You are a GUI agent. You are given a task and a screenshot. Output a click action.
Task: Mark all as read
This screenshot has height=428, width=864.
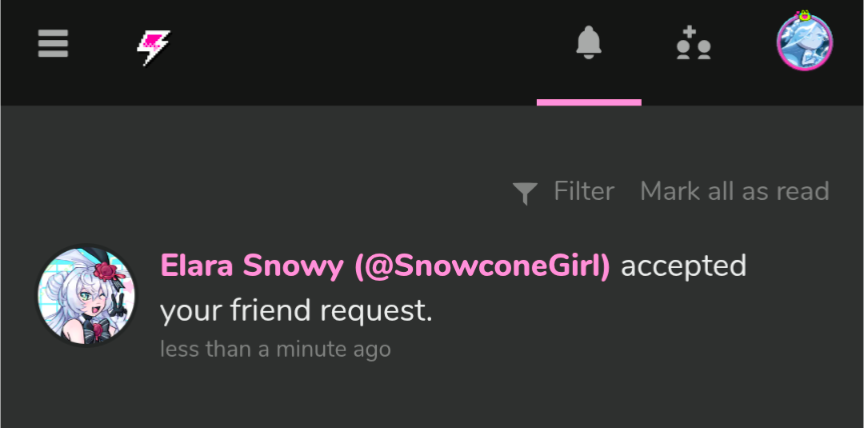(734, 191)
